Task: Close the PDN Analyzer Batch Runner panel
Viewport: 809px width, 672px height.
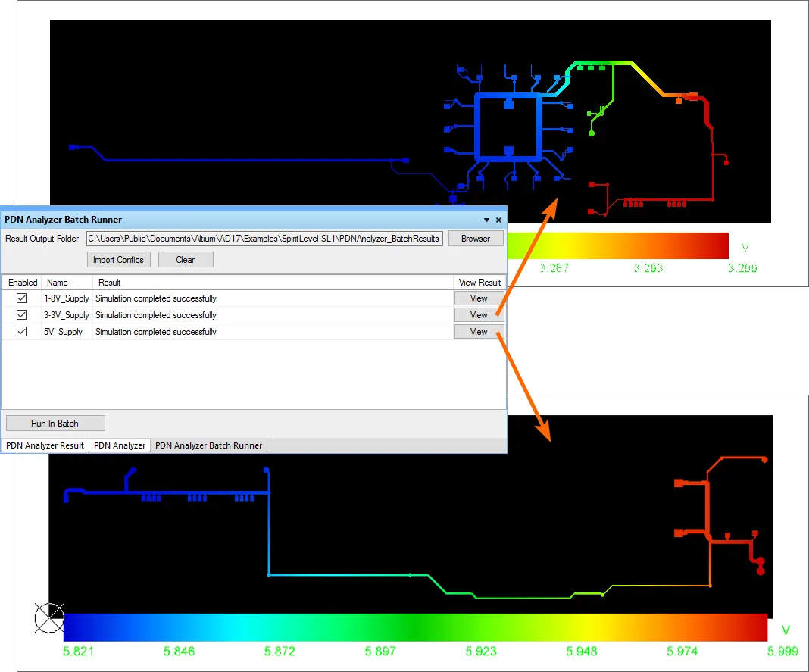Action: tap(498, 220)
